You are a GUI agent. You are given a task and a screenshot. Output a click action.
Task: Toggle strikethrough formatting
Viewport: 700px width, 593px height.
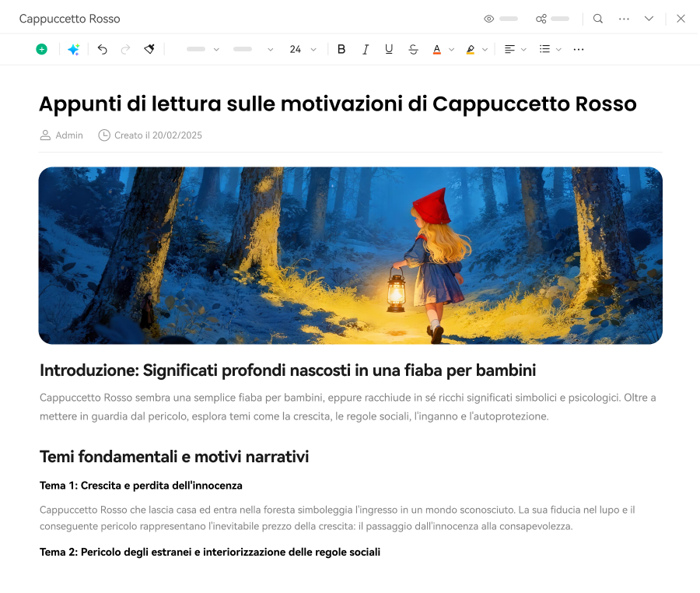coord(413,48)
